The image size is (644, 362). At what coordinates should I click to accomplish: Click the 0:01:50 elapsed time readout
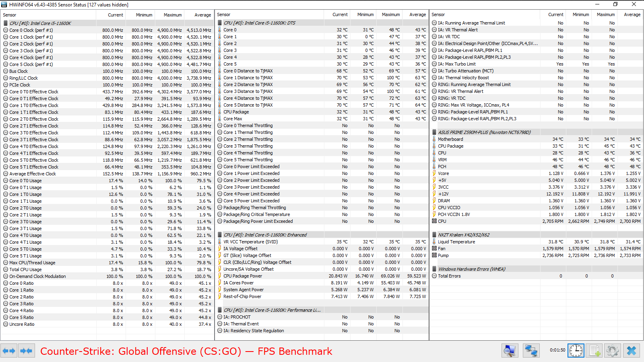557,350
